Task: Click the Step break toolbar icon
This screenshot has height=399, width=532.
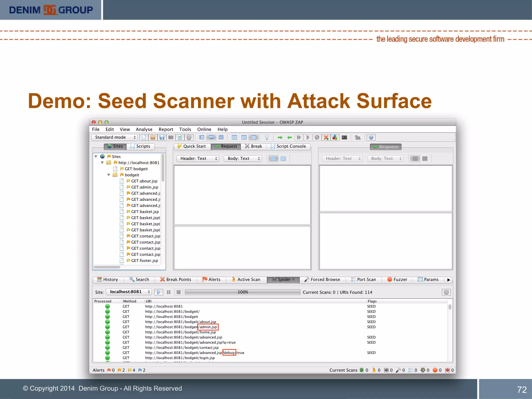Action: (299, 137)
